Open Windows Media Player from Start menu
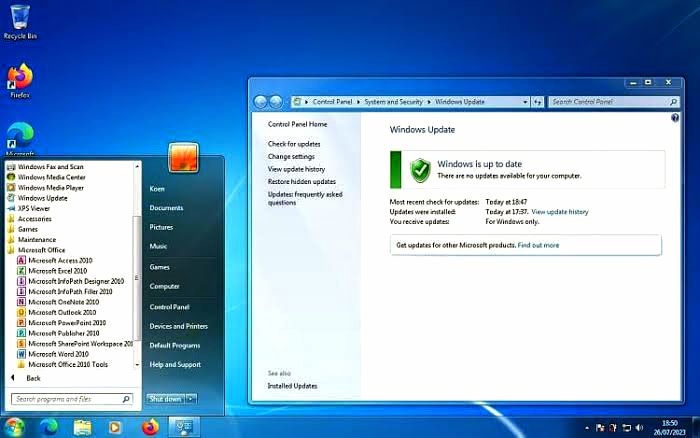 tap(46, 188)
